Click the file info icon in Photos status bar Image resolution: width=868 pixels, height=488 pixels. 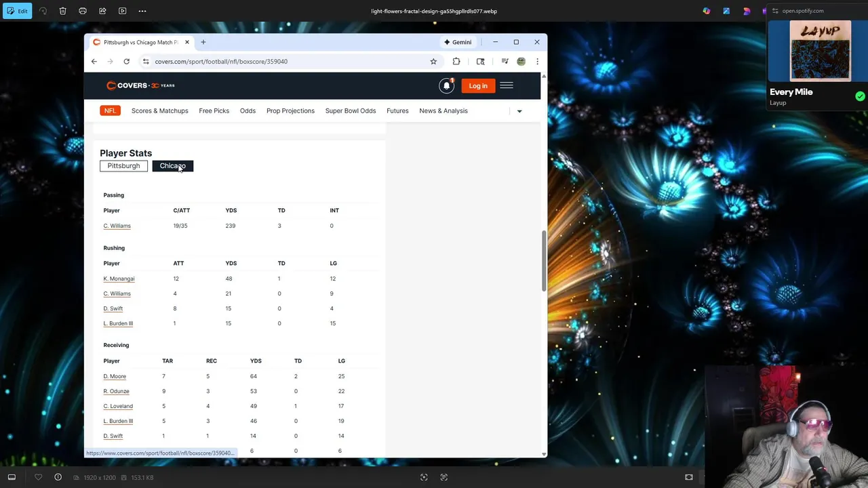[x=58, y=477]
